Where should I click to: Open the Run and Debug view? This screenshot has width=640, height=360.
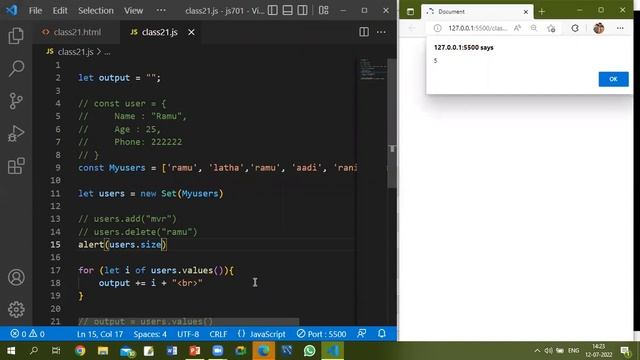[16, 133]
